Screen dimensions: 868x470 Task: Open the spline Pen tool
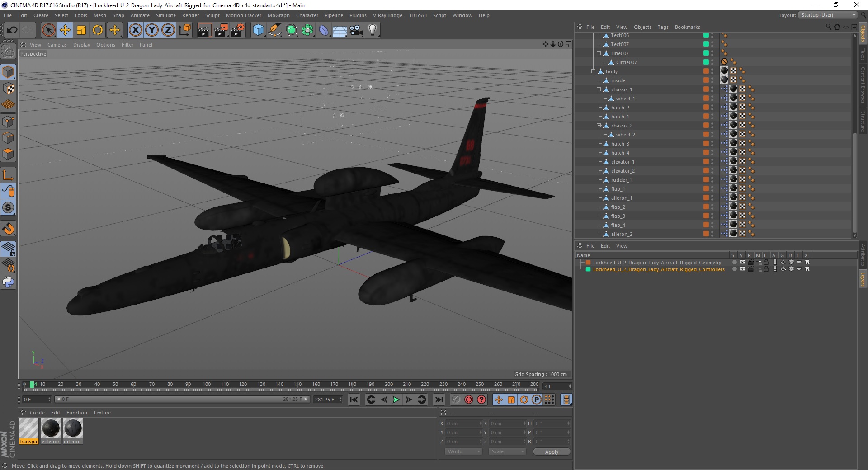[x=275, y=30]
